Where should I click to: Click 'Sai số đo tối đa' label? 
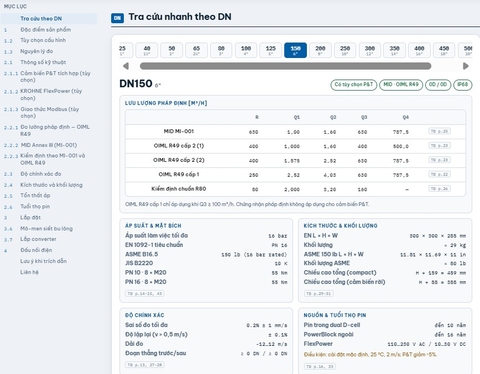pos(147,325)
